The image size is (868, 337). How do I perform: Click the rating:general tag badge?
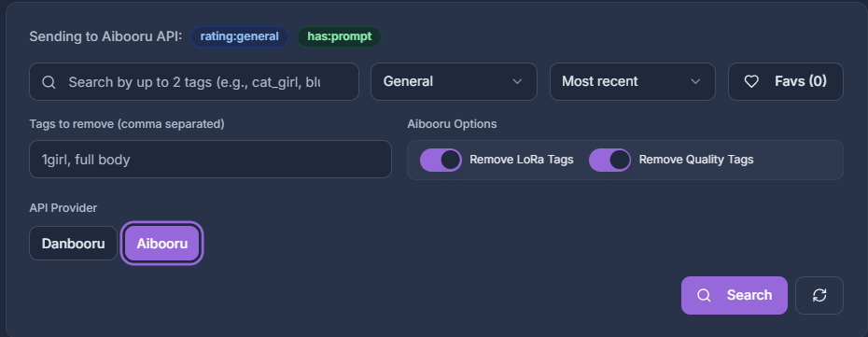[x=240, y=37]
